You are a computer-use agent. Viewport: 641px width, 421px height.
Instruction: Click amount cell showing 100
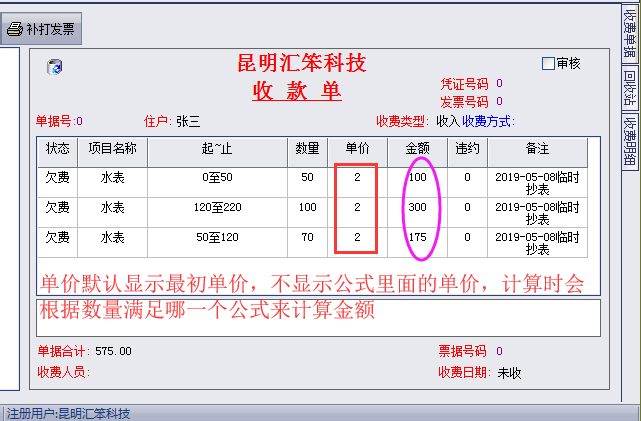point(417,183)
